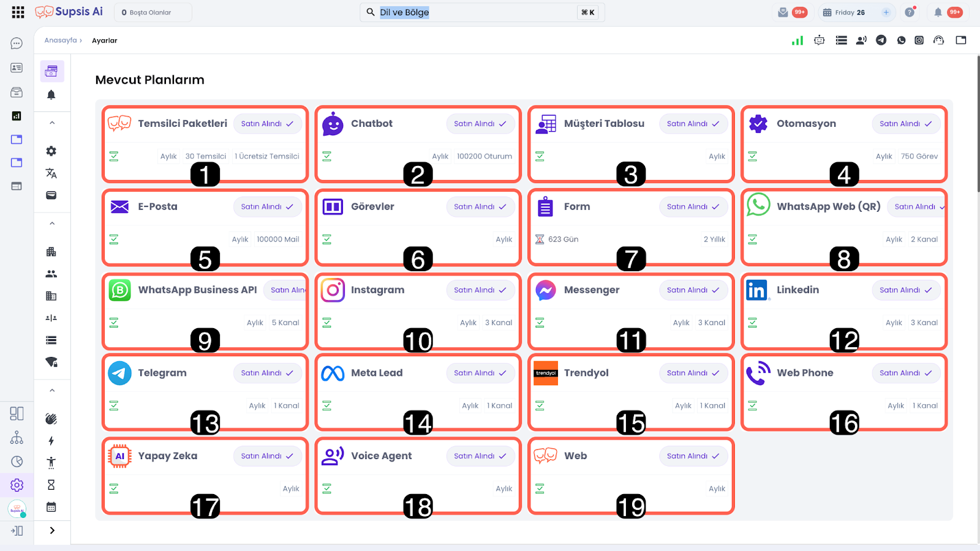Viewport: 980px width, 551px height.
Task: Open the apps grid menu icon
Action: click(18, 12)
